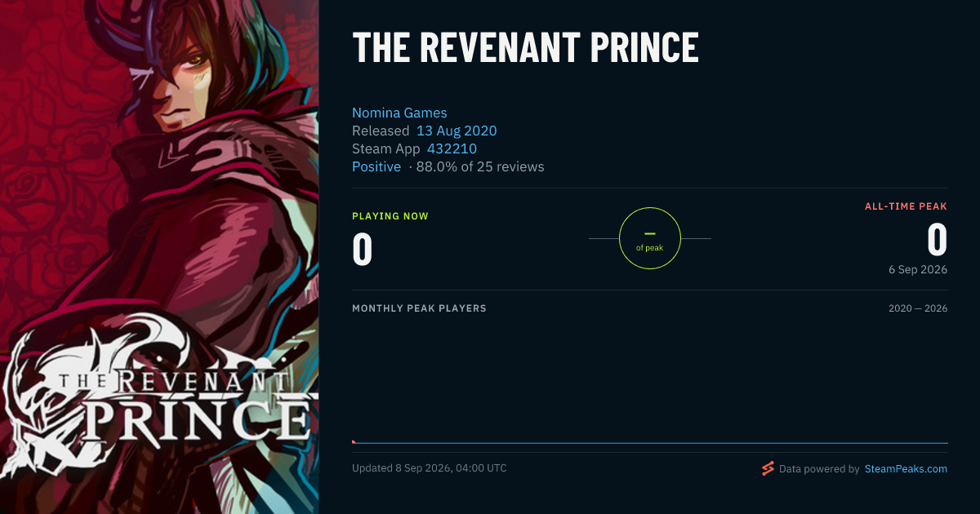Click The Revenant Prince cover art

tap(159, 257)
